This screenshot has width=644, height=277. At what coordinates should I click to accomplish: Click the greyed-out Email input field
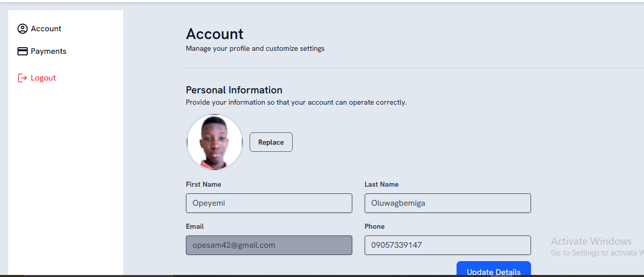269,245
